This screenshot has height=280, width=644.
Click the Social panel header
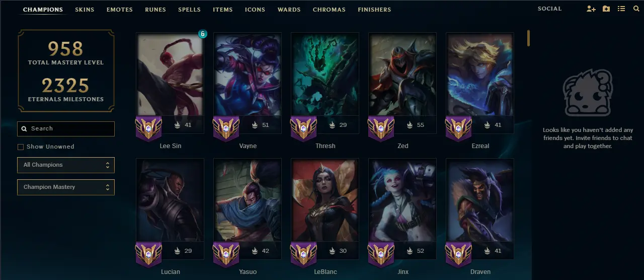click(x=549, y=9)
